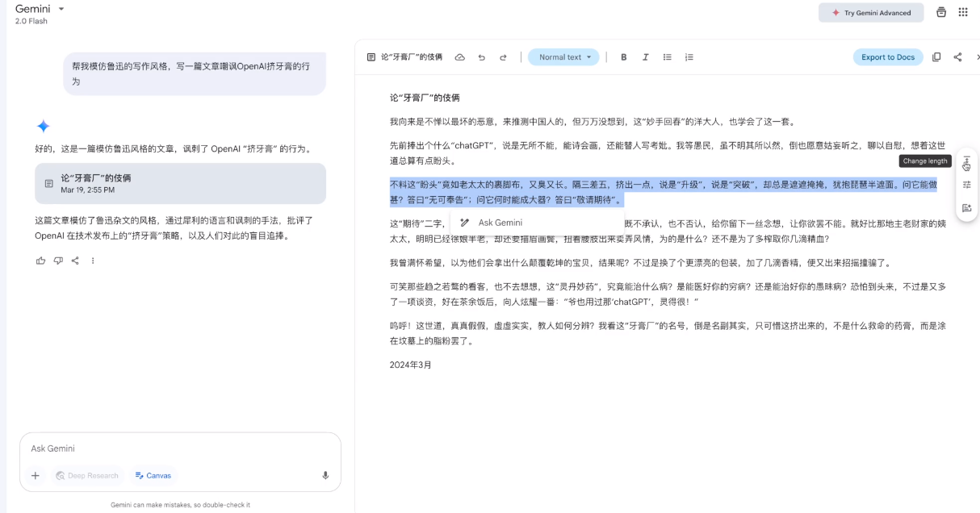Insert a numbered list
Viewport: 980px width, 513px height.
pyautogui.click(x=689, y=57)
